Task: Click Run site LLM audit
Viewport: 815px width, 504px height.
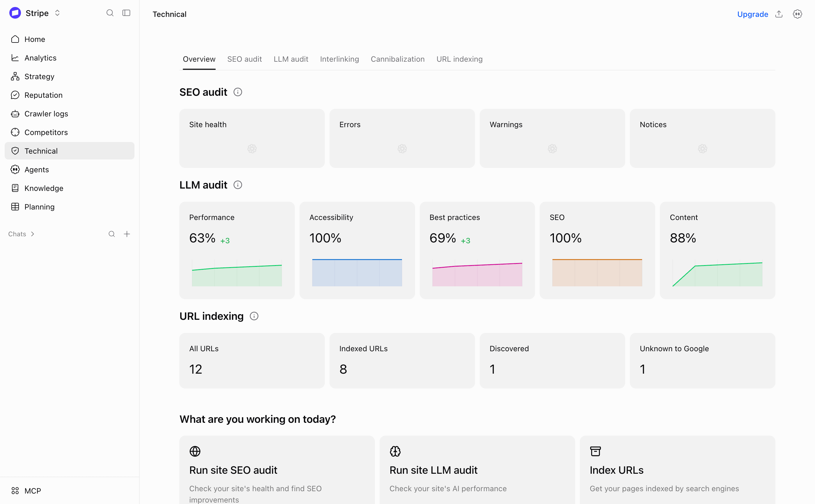Action: pos(477,470)
